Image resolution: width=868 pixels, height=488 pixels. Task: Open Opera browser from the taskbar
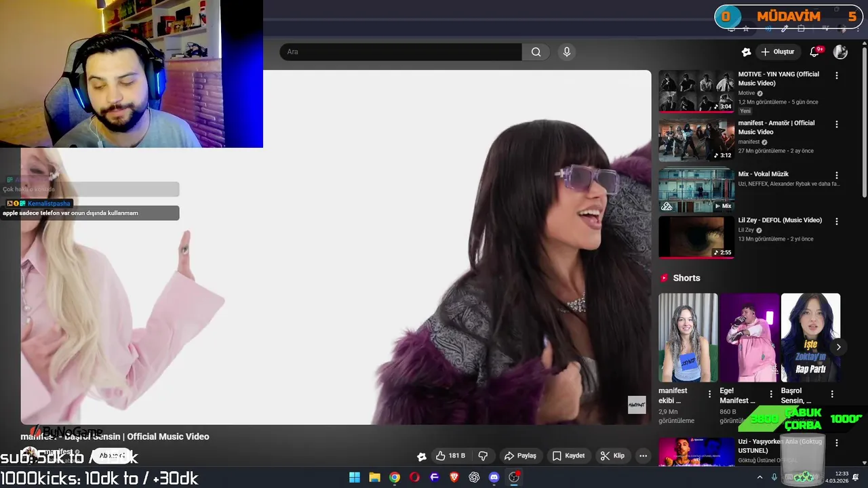tap(414, 477)
